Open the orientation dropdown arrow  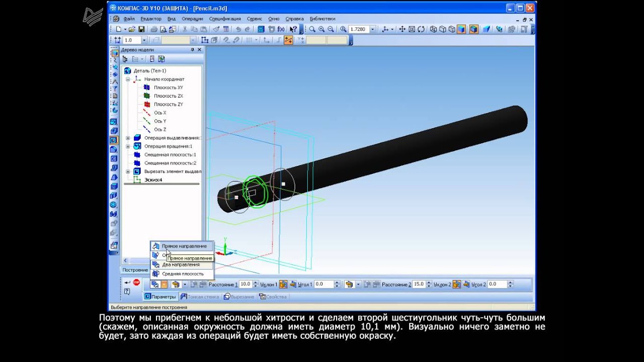coord(392,29)
